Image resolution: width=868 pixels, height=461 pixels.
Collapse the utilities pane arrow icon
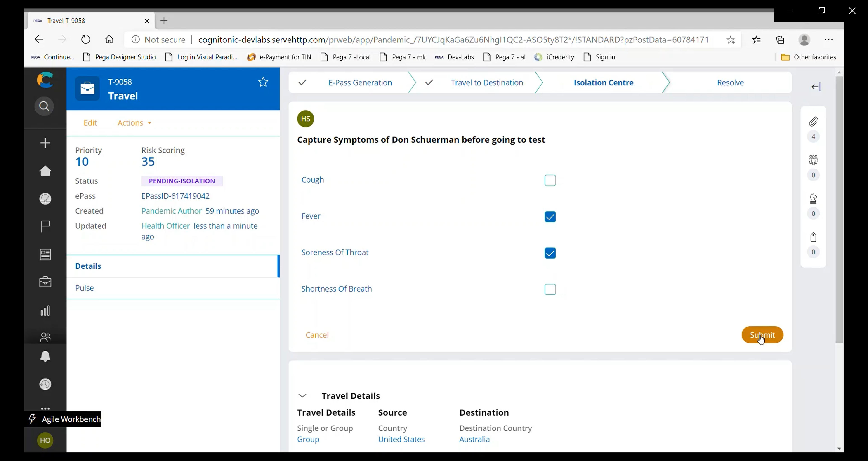[x=816, y=87]
